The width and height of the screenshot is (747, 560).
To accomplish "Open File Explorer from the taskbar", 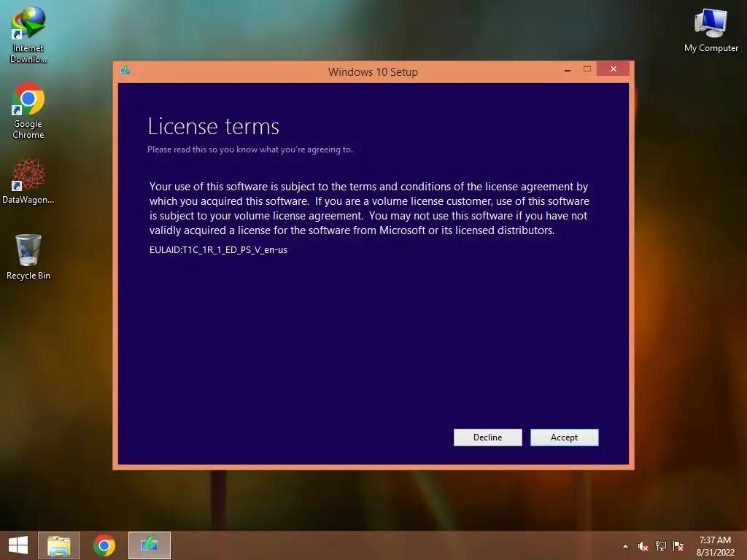I will (x=58, y=545).
